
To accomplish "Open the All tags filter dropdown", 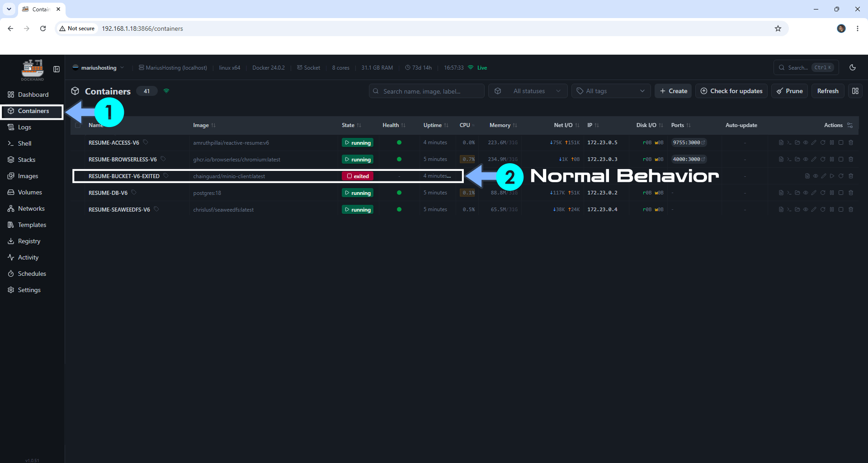I will coord(611,91).
